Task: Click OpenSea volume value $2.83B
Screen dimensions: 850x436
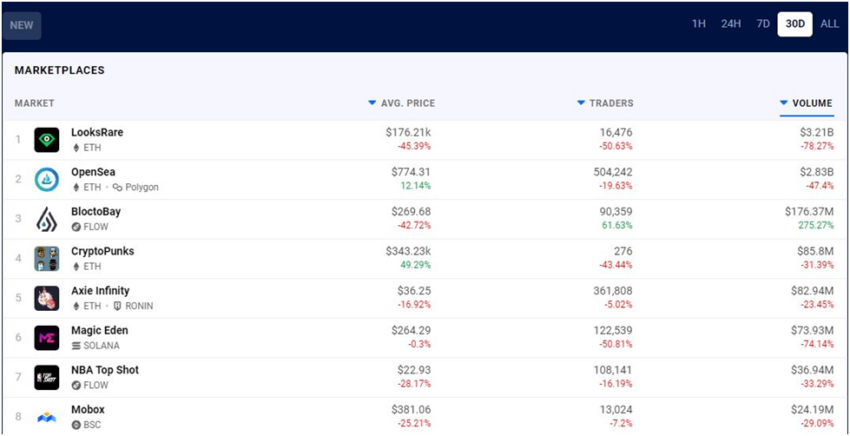Action: 815,172
